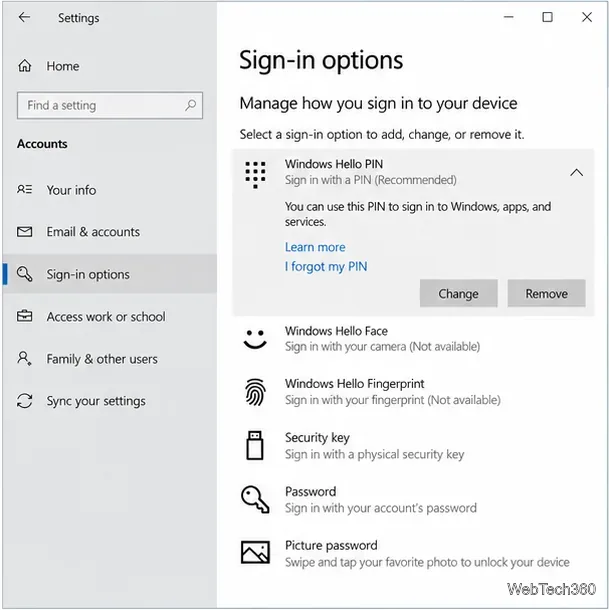Click the Your info person icon

coord(25,189)
